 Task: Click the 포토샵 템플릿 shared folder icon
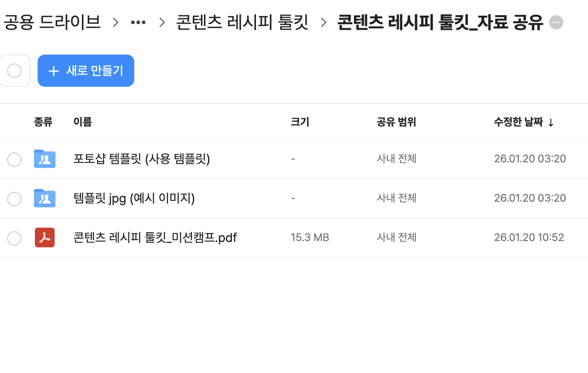(x=44, y=159)
